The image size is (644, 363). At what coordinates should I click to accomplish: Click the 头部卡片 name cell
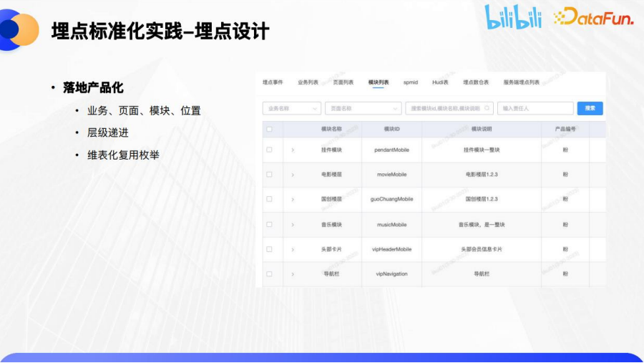331,250
